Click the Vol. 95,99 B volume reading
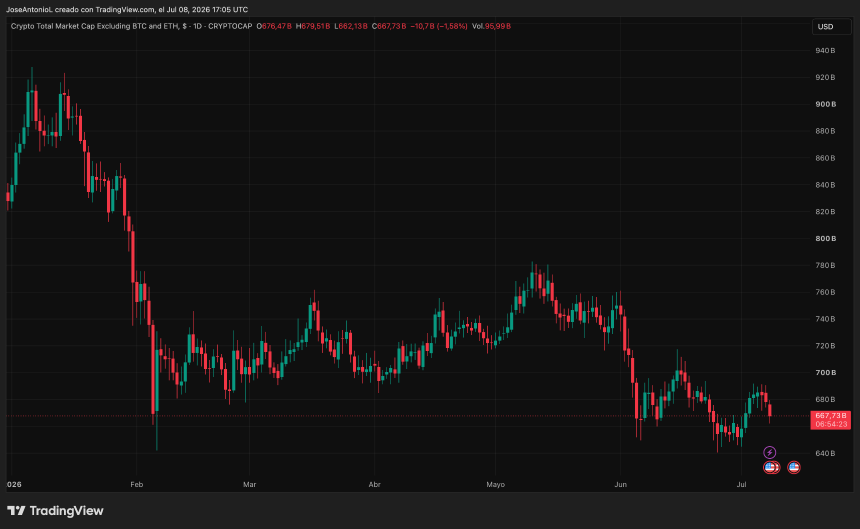Screen dimensions: 860x529 [491, 26]
